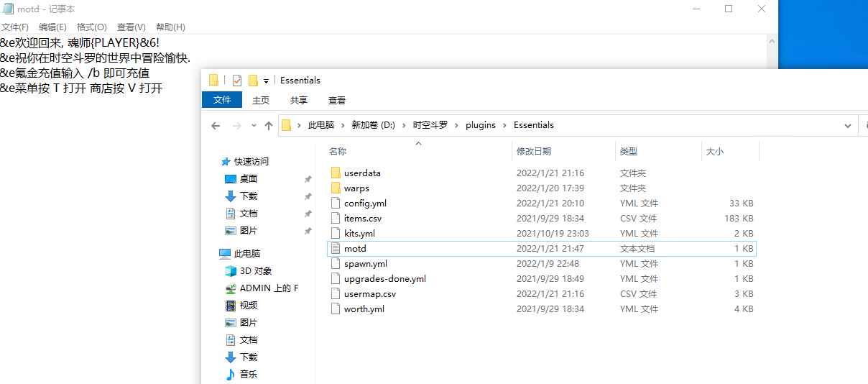
Task: Click the Explorer forward arrow
Action: pyautogui.click(x=236, y=125)
